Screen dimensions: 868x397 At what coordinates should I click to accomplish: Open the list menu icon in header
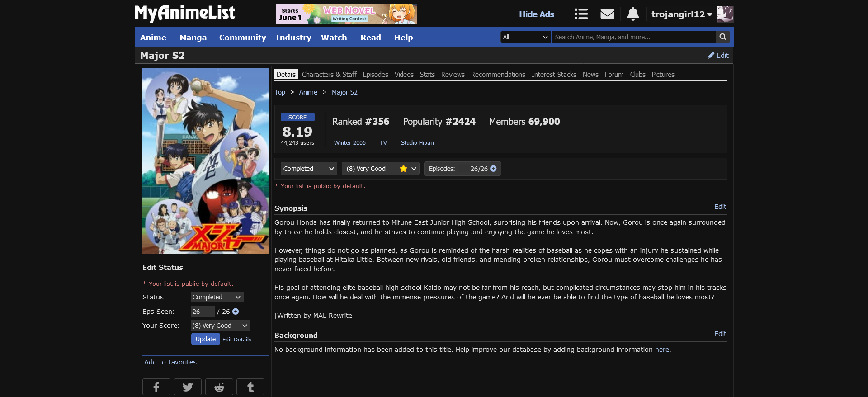[x=581, y=14]
